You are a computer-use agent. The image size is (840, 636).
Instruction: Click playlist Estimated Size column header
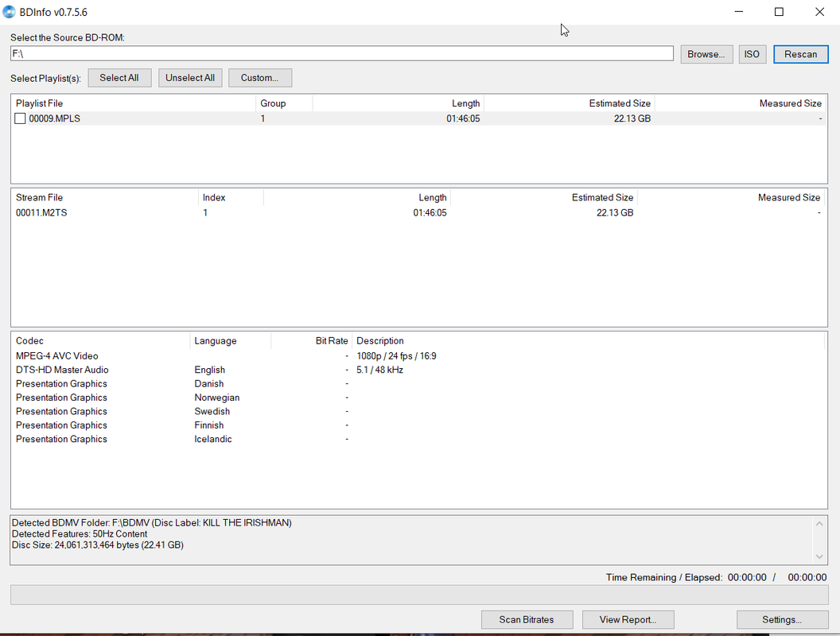pyautogui.click(x=569, y=103)
